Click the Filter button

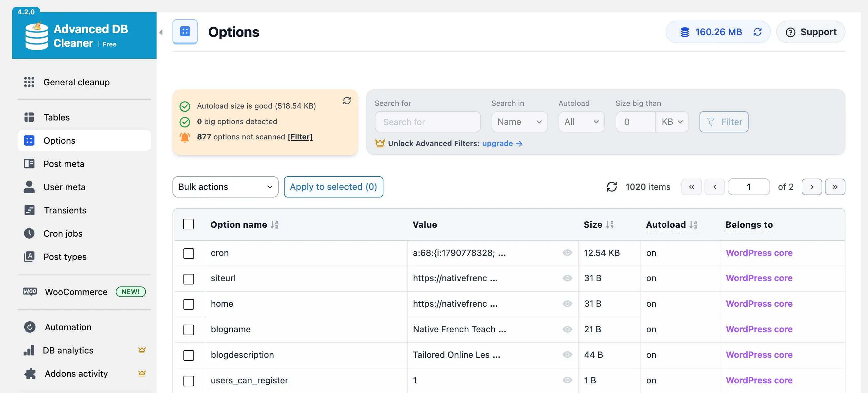tap(724, 122)
